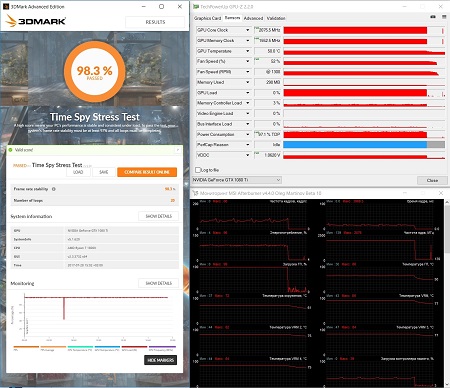Click the Power Consumption value field
The width and height of the screenshot is (450, 388).
pos(267,134)
